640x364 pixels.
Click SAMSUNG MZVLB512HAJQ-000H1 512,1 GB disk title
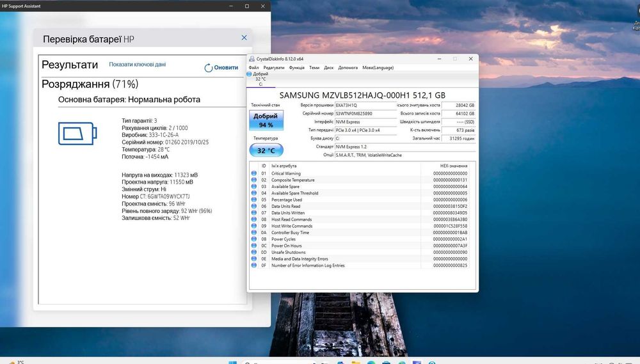point(362,95)
